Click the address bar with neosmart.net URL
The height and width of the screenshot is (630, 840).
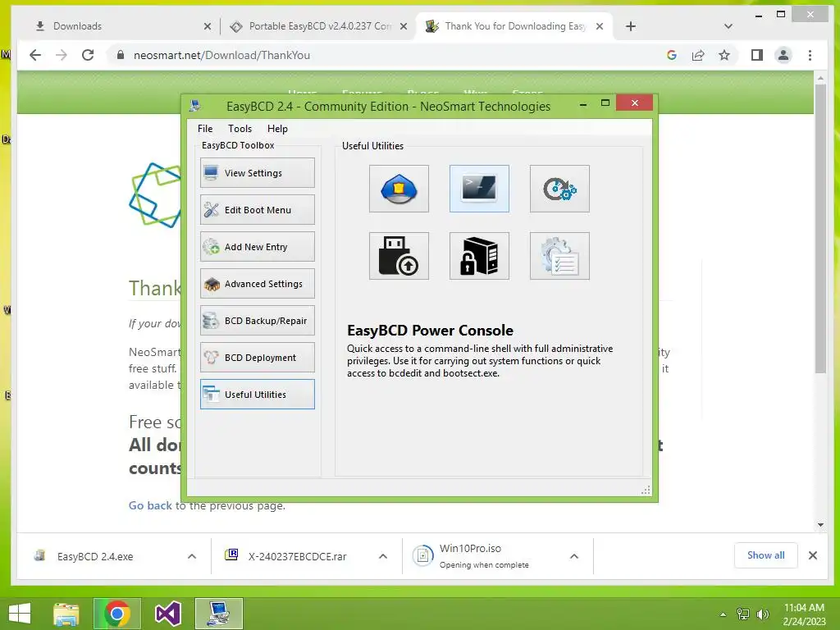click(x=386, y=55)
